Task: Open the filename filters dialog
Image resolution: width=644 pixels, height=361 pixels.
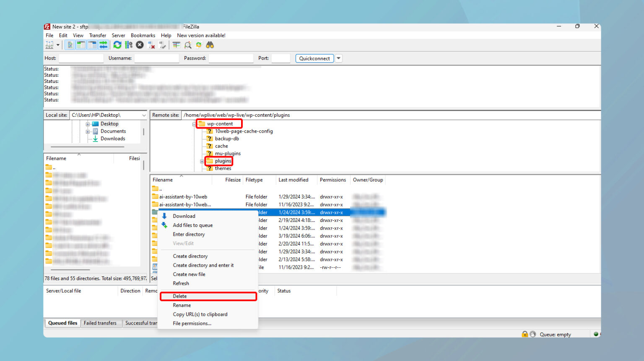Action: point(176,45)
